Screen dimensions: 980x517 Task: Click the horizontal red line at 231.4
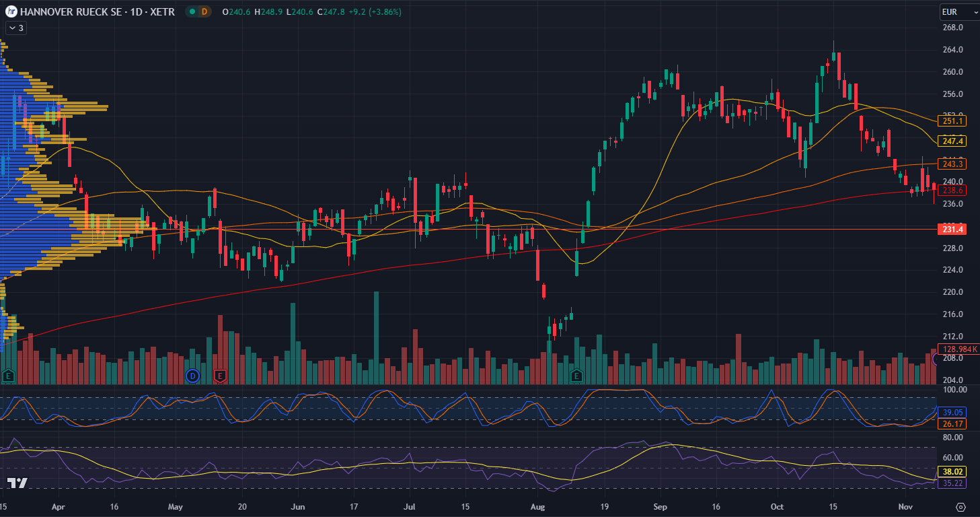[x=467, y=230]
